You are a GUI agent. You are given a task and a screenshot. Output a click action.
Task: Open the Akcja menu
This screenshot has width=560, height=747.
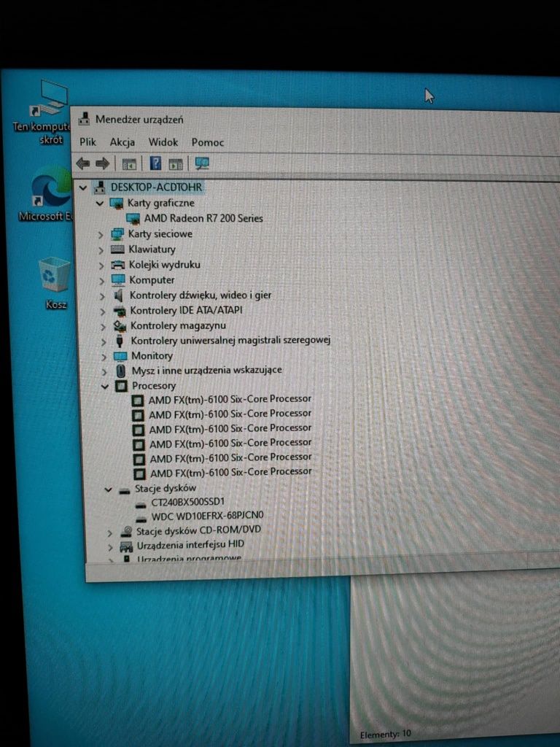click(x=122, y=142)
